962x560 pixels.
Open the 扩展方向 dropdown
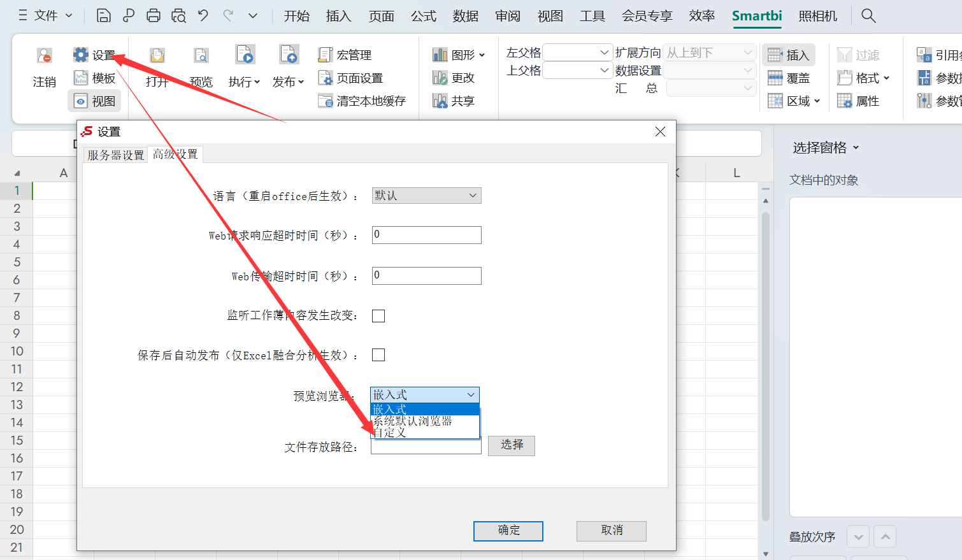[709, 52]
